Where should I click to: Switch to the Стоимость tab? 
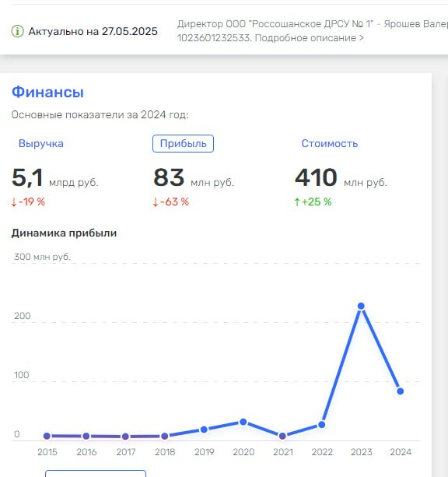click(x=329, y=144)
